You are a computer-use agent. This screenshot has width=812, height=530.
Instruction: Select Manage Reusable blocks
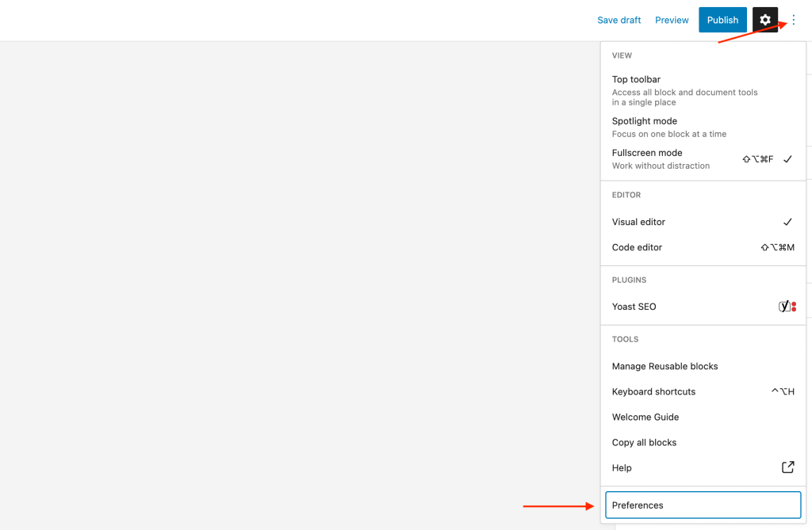[x=665, y=366]
